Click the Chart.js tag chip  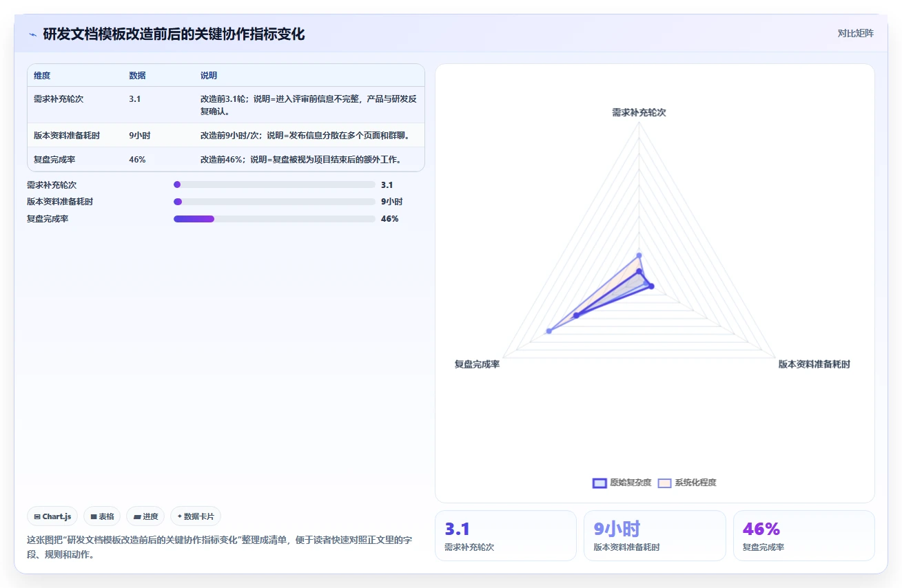52,516
